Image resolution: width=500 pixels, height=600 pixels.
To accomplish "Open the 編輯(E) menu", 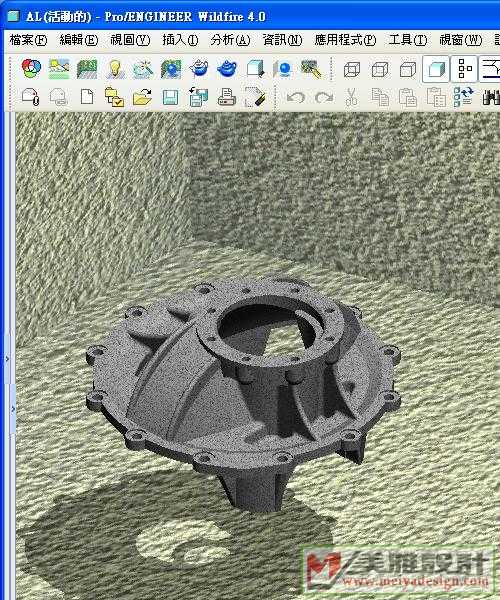I will 79,40.
